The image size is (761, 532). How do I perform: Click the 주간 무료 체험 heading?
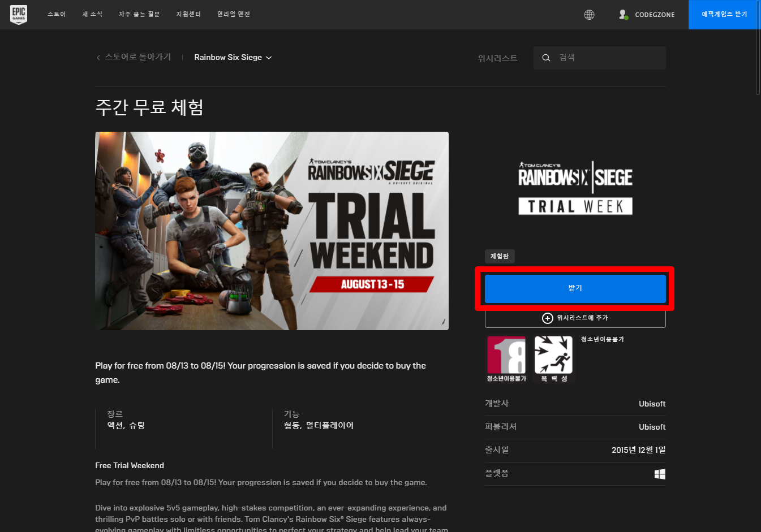pos(149,107)
